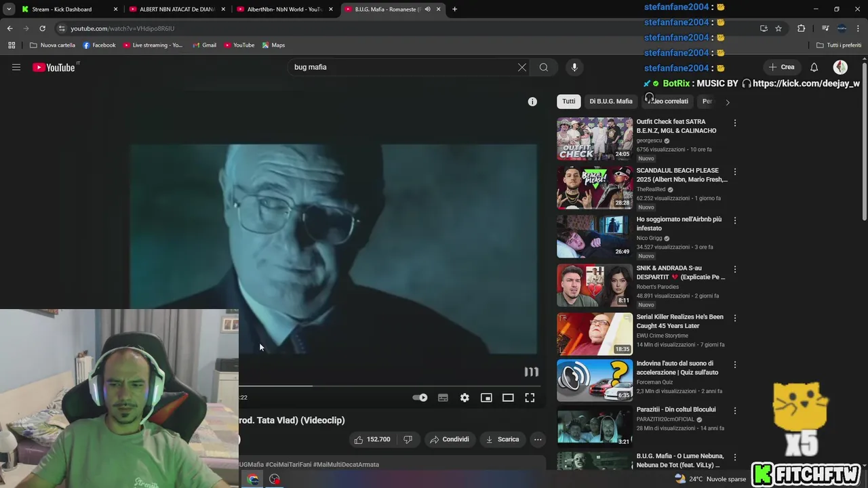Open the #CeiMaiTariFani hashtag link
Image resolution: width=868 pixels, height=488 pixels.
[288, 464]
